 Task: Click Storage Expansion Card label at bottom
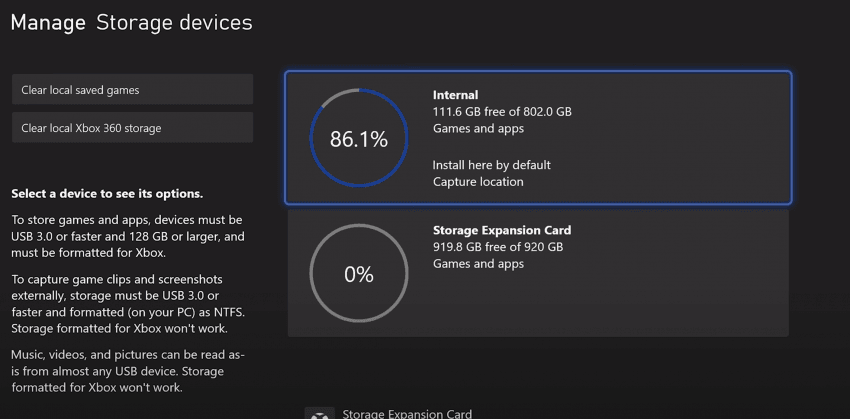click(407, 413)
